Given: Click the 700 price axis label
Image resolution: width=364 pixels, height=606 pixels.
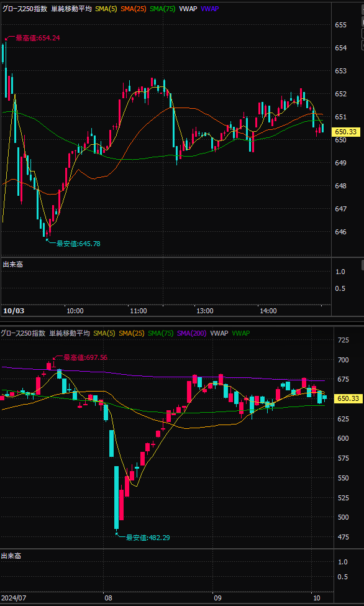Looking at the screenshot, I should tap(343, 360).
